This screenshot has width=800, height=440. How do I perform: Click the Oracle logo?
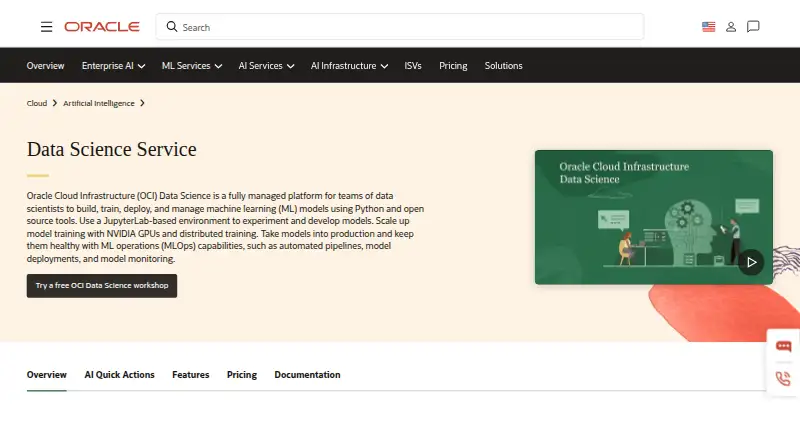(x=102, y=27)
